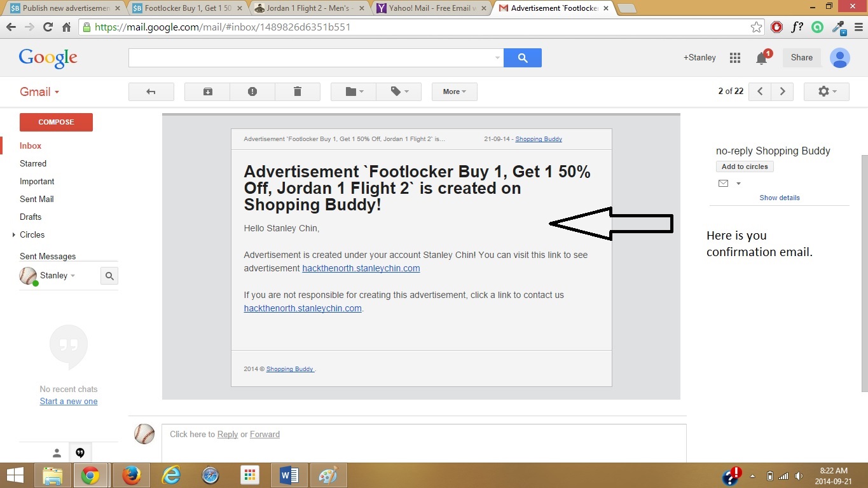
Task: Archive this email with the archive icon
Action: (x=207, y=91)
